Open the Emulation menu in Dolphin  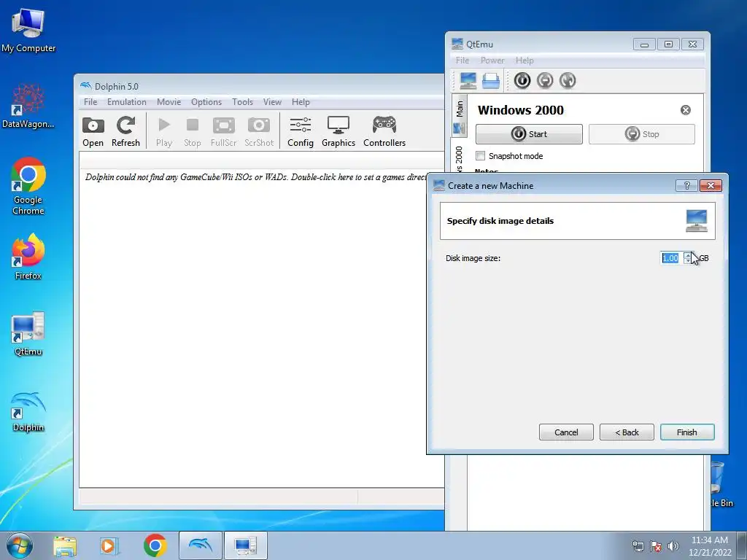click(x=127, y=102)
